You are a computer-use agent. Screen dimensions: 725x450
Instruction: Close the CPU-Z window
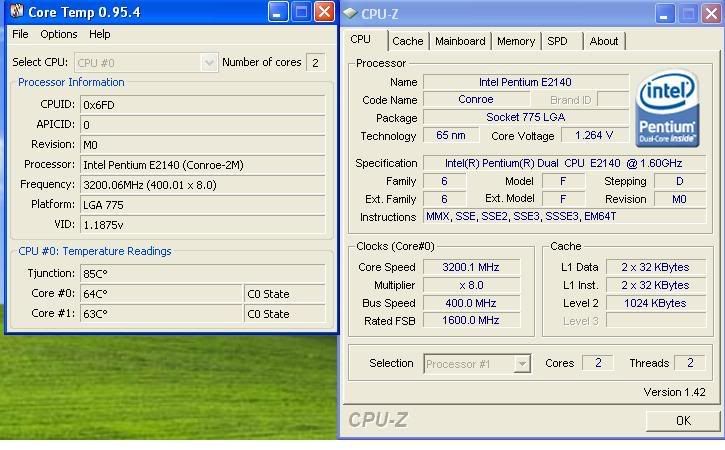pyautogui.click(x=711, y=13)
